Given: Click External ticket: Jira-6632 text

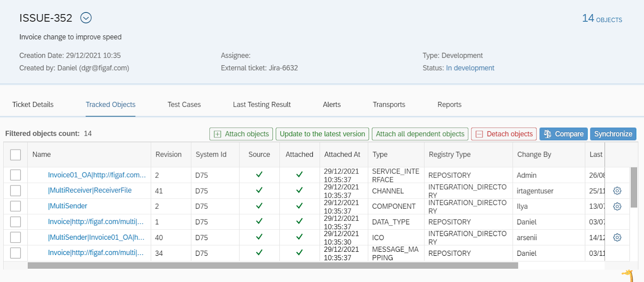Looking at the screenshot, I should coord(259,68).
